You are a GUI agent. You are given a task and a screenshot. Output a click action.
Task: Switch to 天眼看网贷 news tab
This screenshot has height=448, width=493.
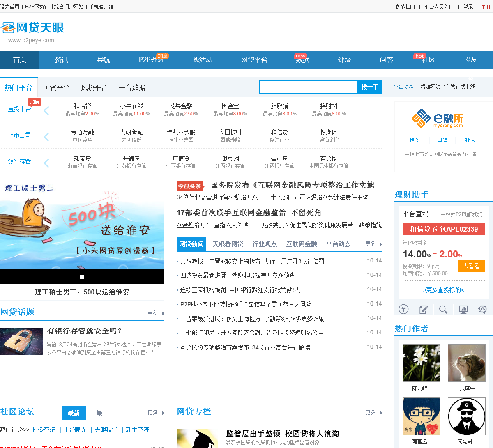point(228,244)
